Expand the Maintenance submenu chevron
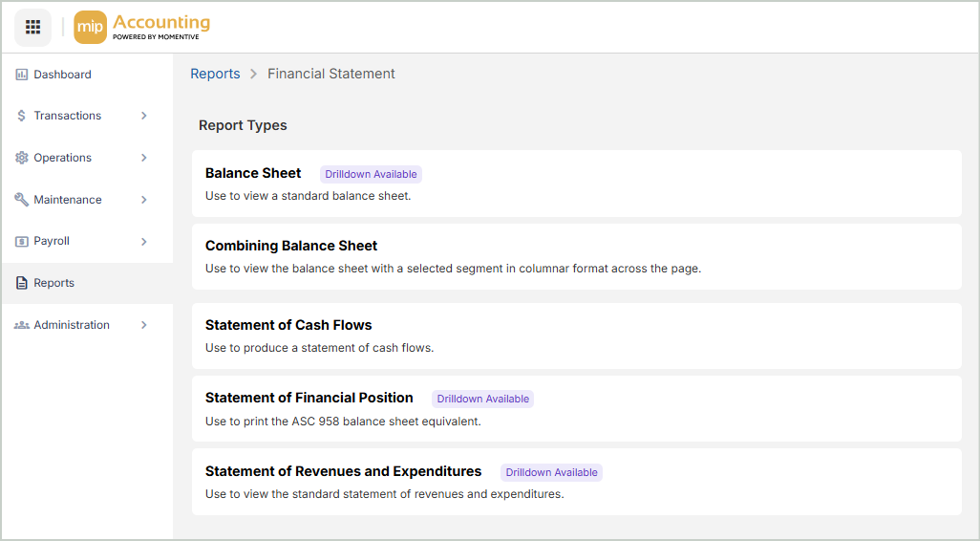The width and height of the screenshot is (980, 541). click(x=144, y=200)
